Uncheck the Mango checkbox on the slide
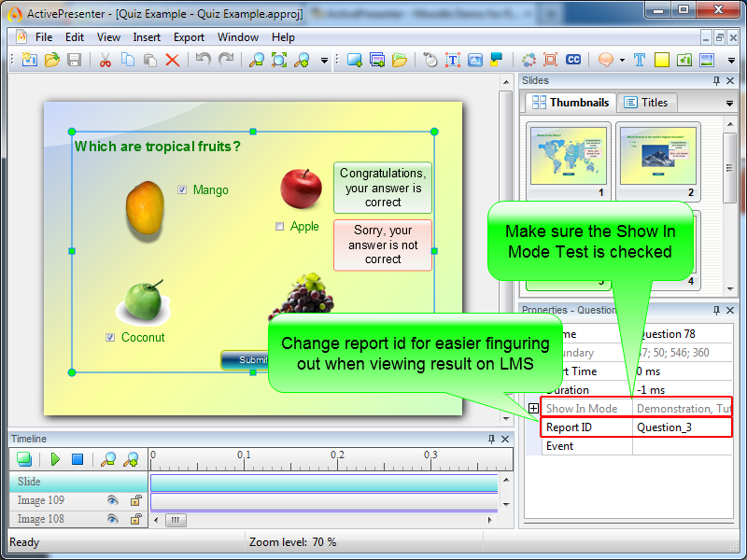The height and width of the screenshot is (560, 747). 182,189
